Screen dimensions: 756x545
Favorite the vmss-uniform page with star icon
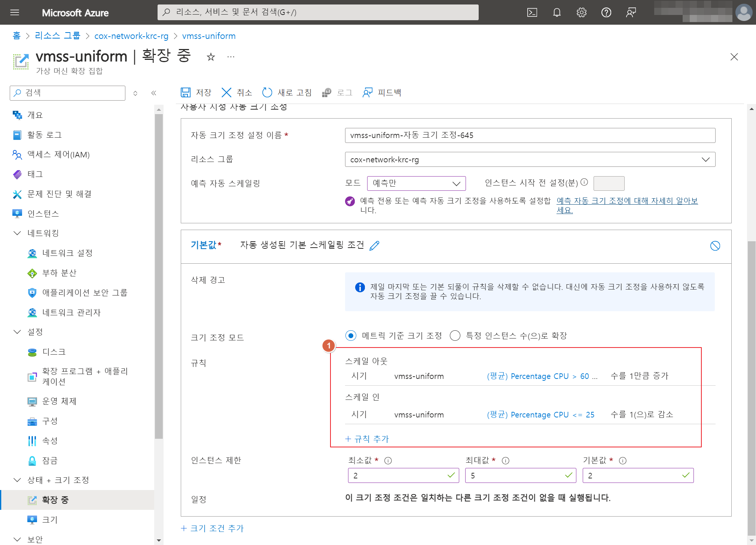[x=211, y=57]
